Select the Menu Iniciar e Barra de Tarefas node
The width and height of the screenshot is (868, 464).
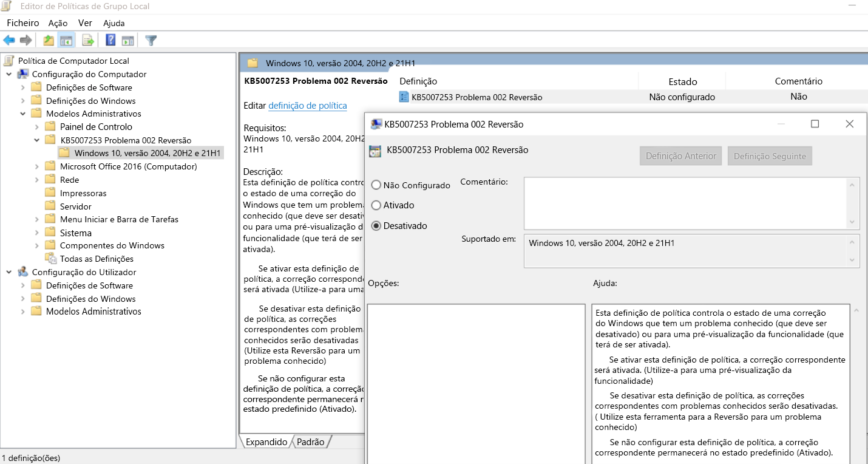tap(119, 219)
